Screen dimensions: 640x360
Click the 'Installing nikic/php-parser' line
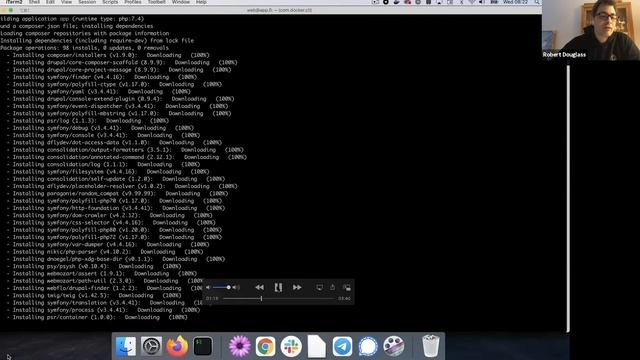104,252
